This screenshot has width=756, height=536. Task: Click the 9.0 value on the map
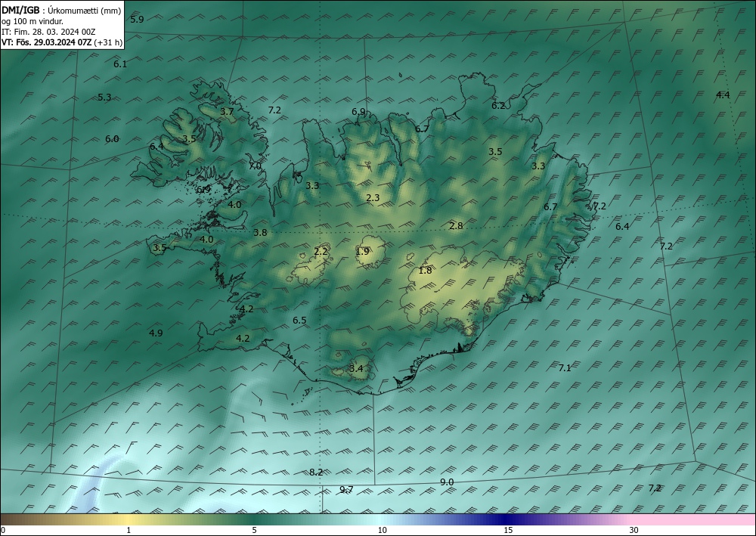(x=447, y=482)
